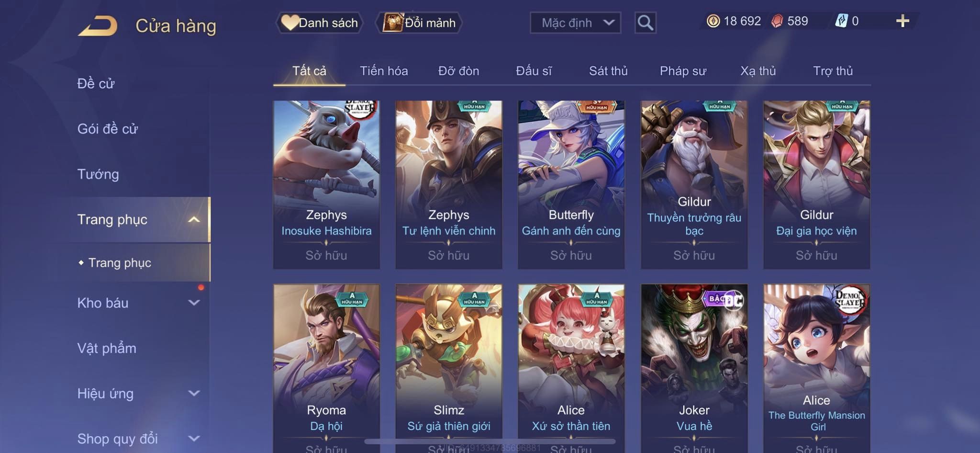Open Gói đề cử in the sidebar
The width and height of the screenshot is (980, 453).
point(108,129)
